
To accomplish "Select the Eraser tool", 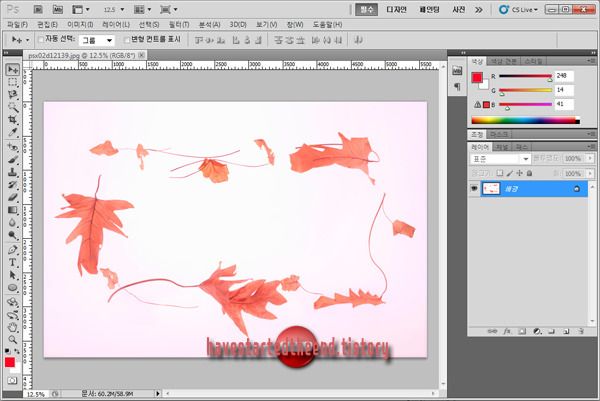I will coord(13,197).
